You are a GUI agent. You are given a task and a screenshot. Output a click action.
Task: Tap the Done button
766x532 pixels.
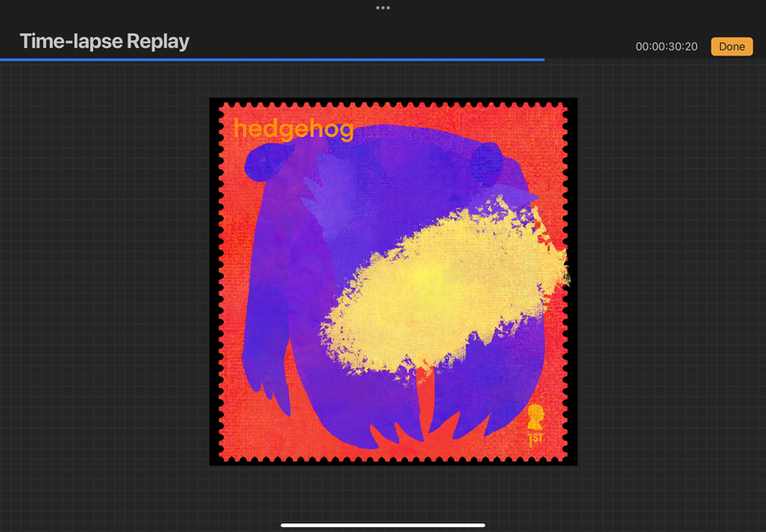732,46
